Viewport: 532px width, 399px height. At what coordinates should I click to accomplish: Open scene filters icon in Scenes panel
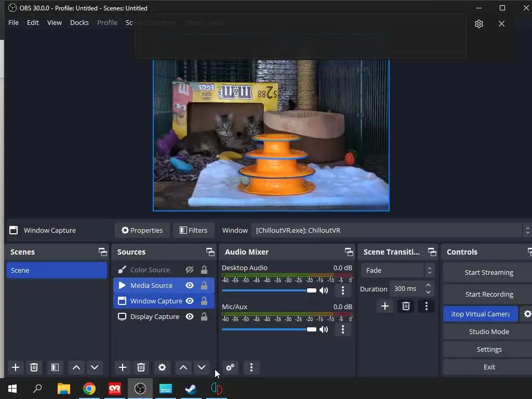coord(55,367)
